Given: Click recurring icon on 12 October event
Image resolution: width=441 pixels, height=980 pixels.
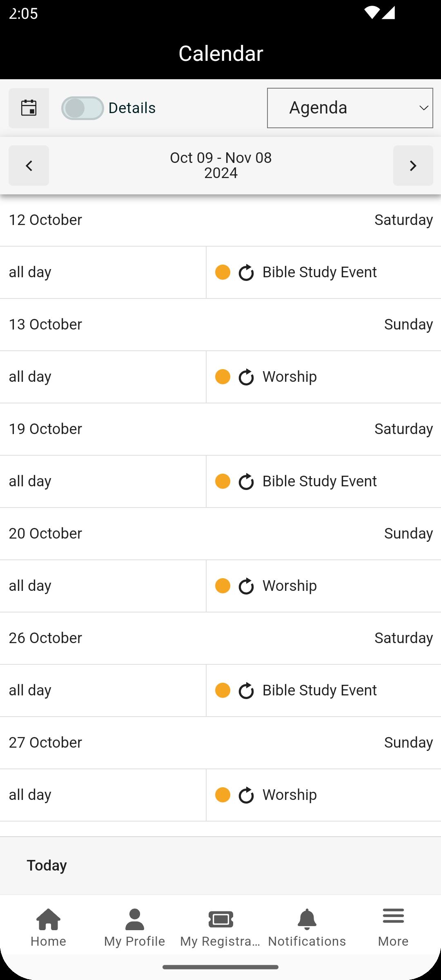Looking at the screenshot, I should (246, 273).
